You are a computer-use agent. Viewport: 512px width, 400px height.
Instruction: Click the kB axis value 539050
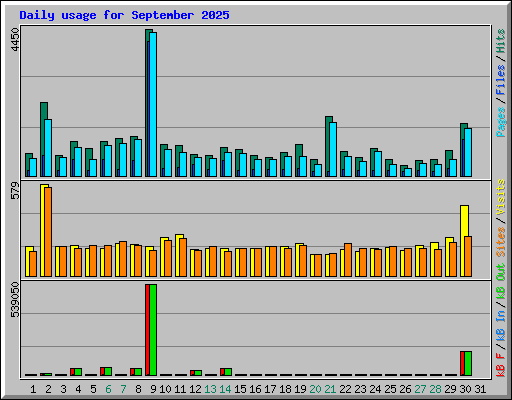click(x=15, y=300)
